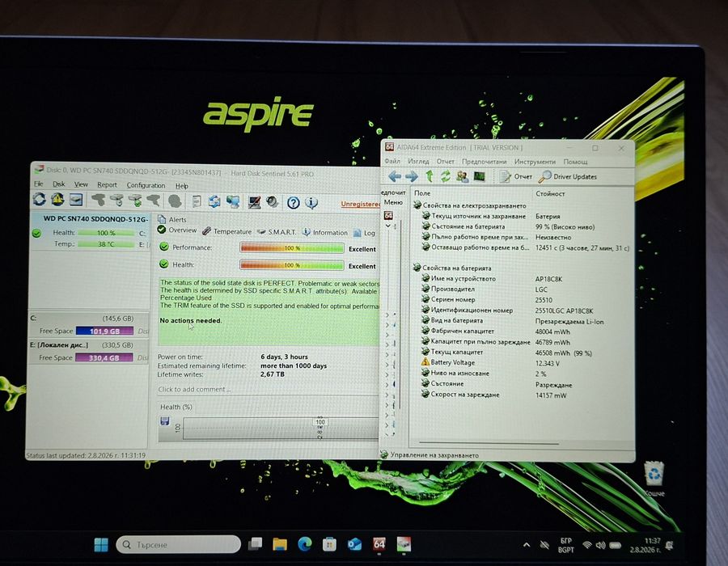728x566 pixels.
Task: Click the users icon in AIDA64 toolbar
Action: [x=463, y=176]
